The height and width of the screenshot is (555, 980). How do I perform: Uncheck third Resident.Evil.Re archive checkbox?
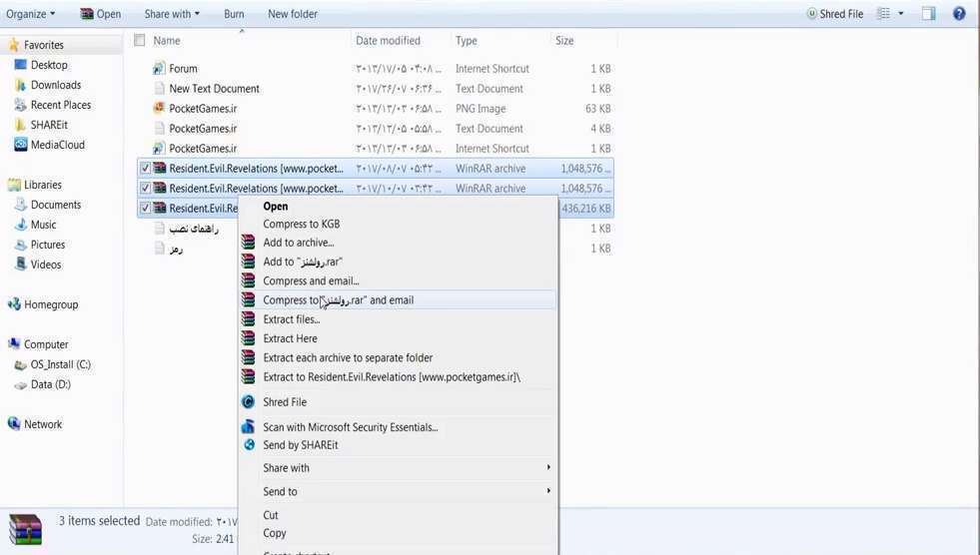pos(145,208)
